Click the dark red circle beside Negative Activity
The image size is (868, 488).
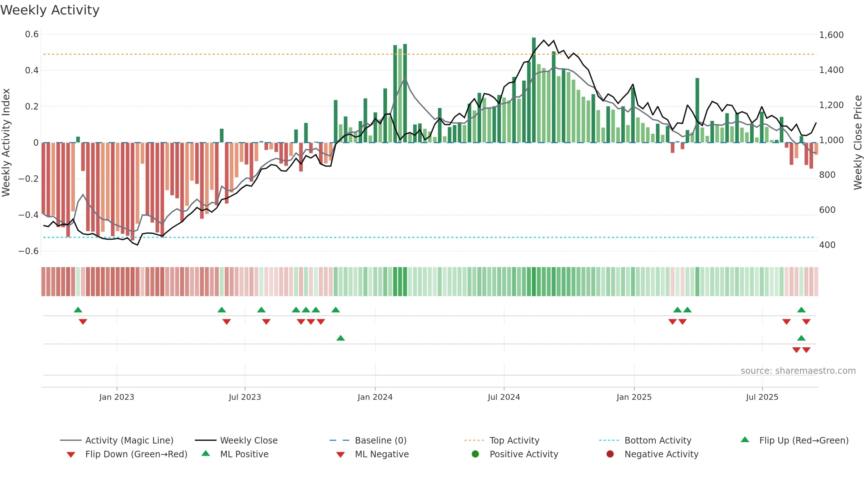(x=610, y=454)
